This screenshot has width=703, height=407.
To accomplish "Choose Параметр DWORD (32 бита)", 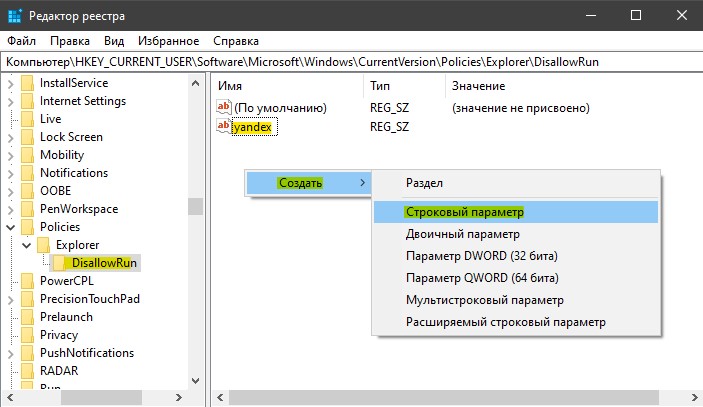I will click(x=516, y=256).
